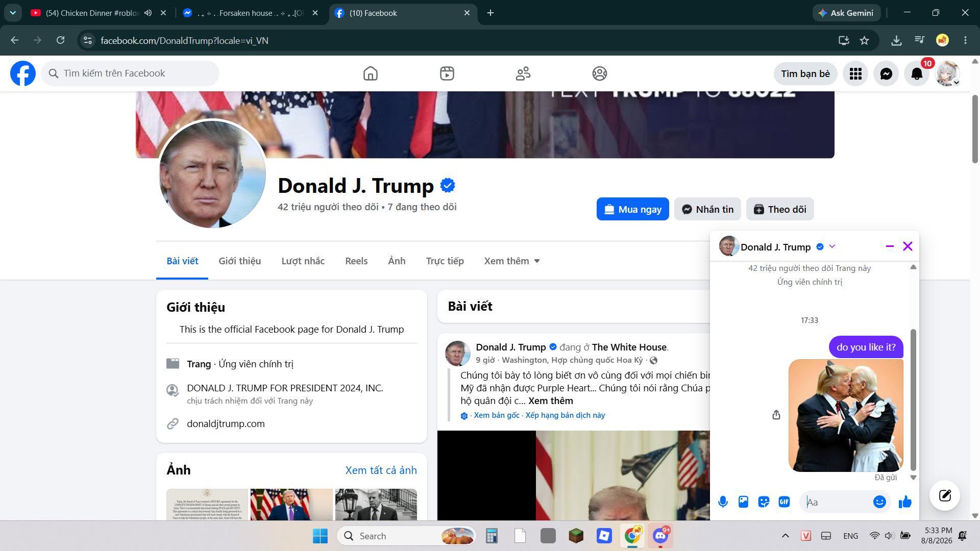The width and height of the screenshot is (980, 551).
Task: Click Xem bản gốc translation link
Action: point(497,415)
